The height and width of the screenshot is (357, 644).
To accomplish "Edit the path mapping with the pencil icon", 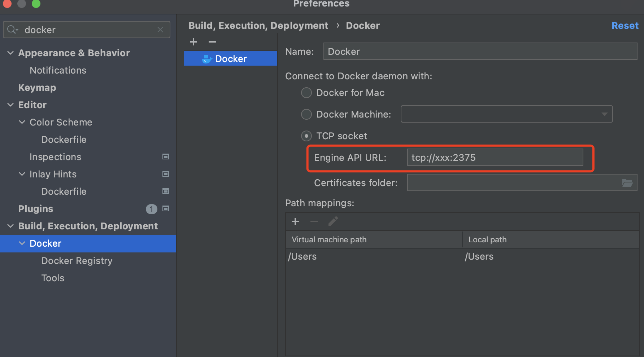I will click(333, 221).
